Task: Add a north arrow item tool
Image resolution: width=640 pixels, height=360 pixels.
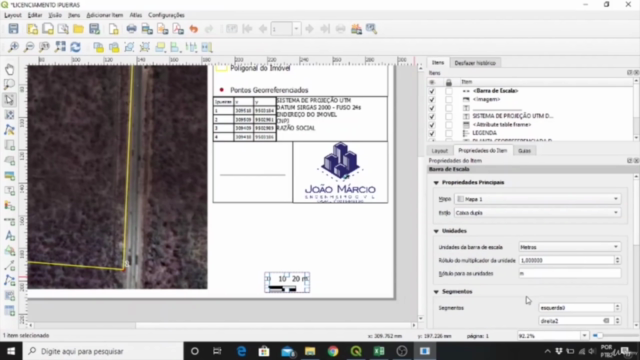Action: pos(9,236)
